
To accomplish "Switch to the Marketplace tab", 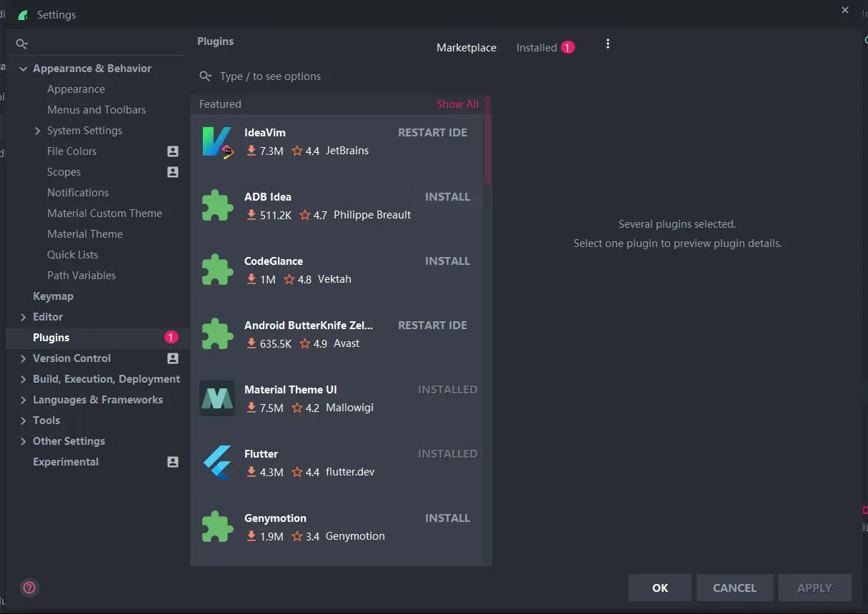I will click(467, 48).
